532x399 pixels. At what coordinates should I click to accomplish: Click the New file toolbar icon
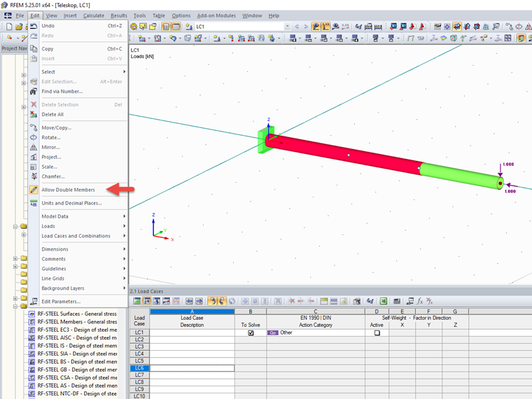tap(9, 27)
